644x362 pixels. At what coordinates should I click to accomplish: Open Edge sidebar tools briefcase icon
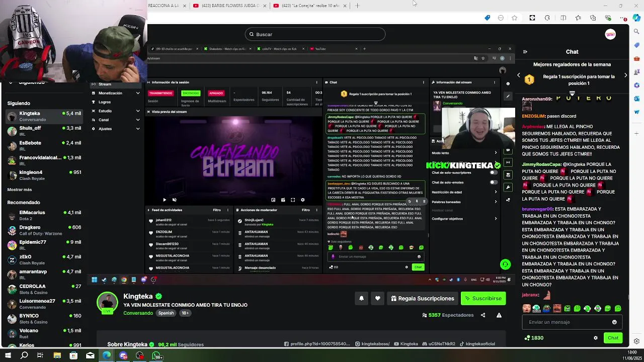click(637, 58)
